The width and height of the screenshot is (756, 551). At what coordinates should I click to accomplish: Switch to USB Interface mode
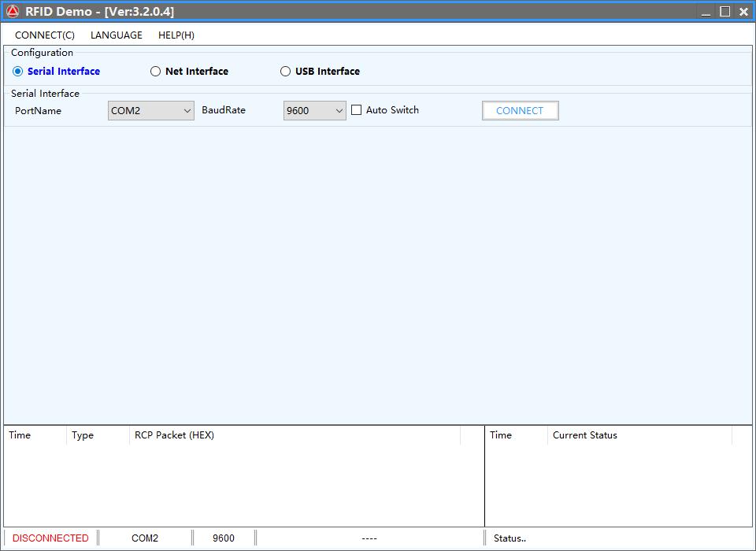click(x=286, y=72)
